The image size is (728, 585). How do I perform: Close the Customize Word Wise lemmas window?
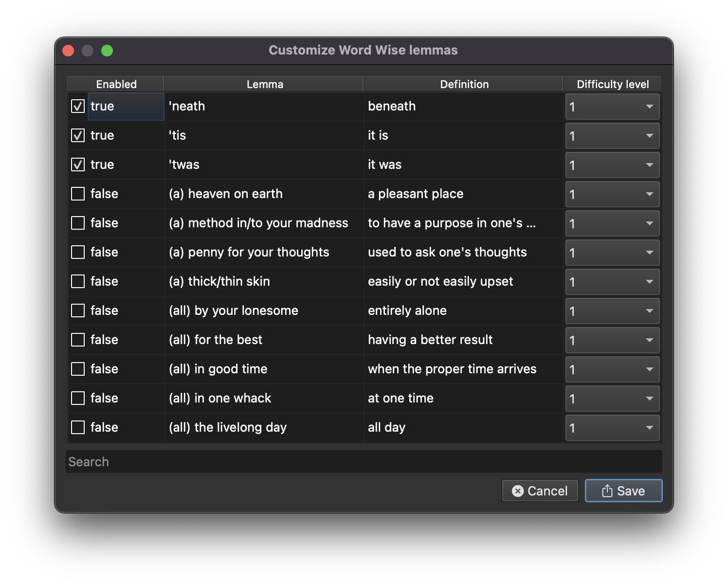(68, 51)
